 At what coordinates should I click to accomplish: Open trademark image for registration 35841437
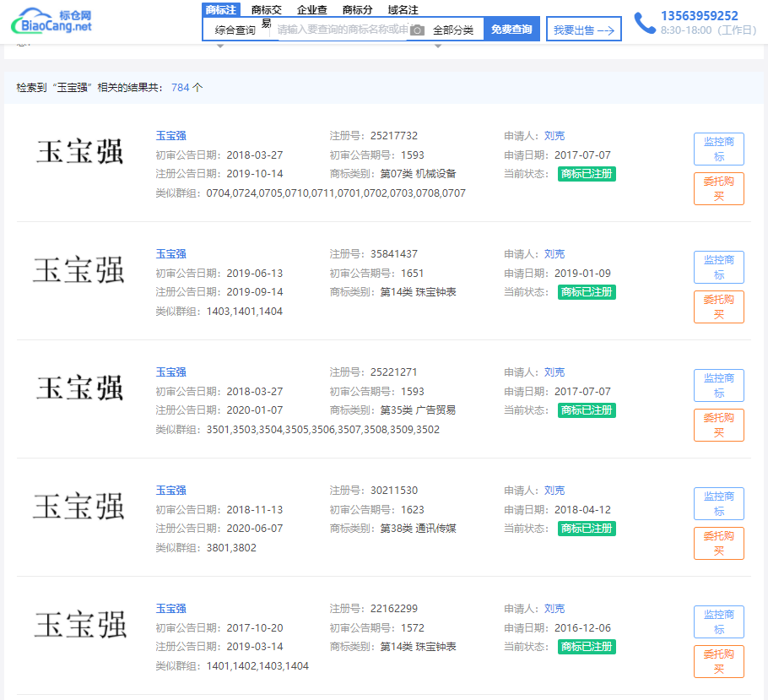(x=79, y=271)
